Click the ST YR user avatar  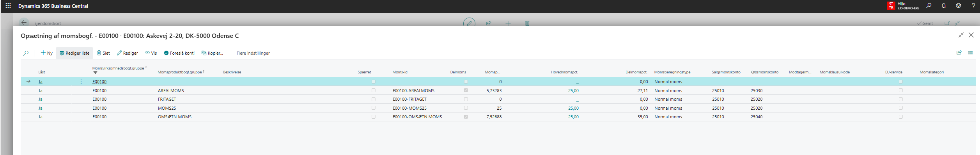[891, 6]
